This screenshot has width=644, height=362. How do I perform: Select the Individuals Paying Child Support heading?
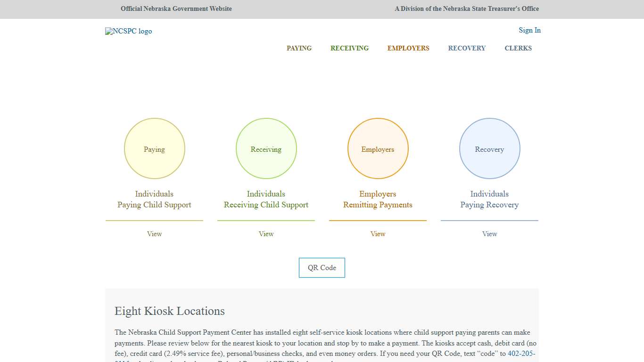point(154,199)
